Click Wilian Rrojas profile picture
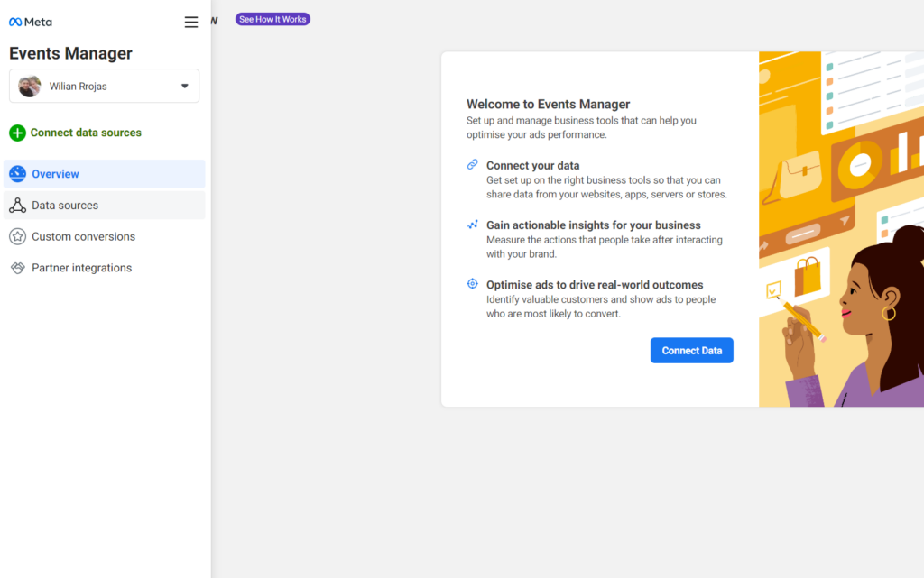The height and width of the screenshot is (578, 924). 30,86
